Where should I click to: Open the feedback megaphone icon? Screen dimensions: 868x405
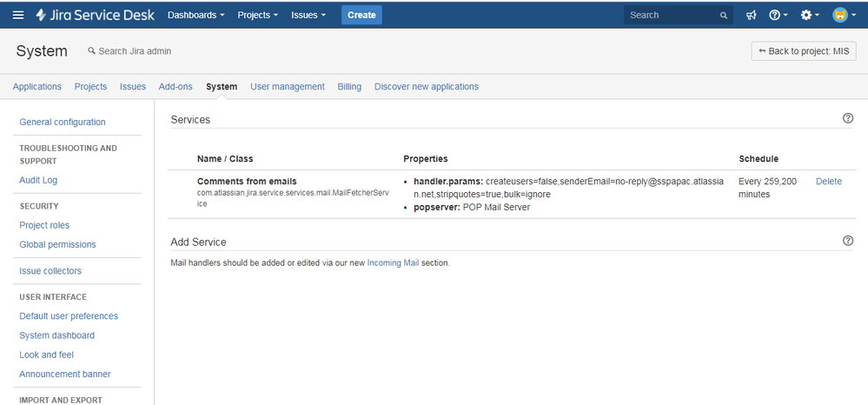click(751, 15)
